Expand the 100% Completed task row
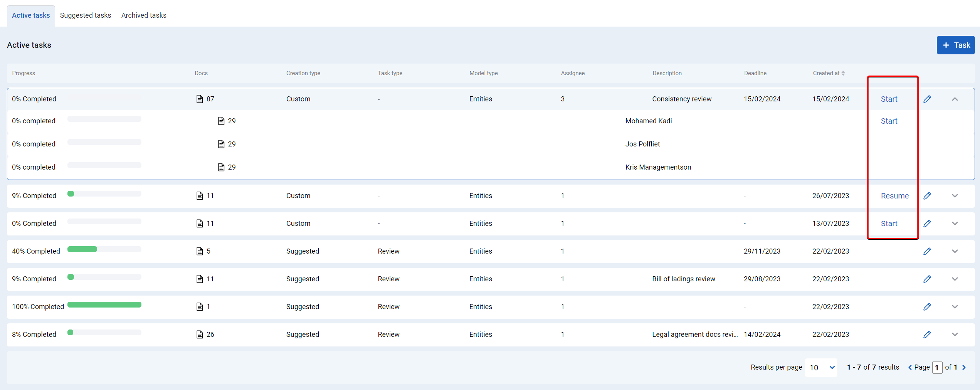Screen dimensions: 980x390 point(955,307)
